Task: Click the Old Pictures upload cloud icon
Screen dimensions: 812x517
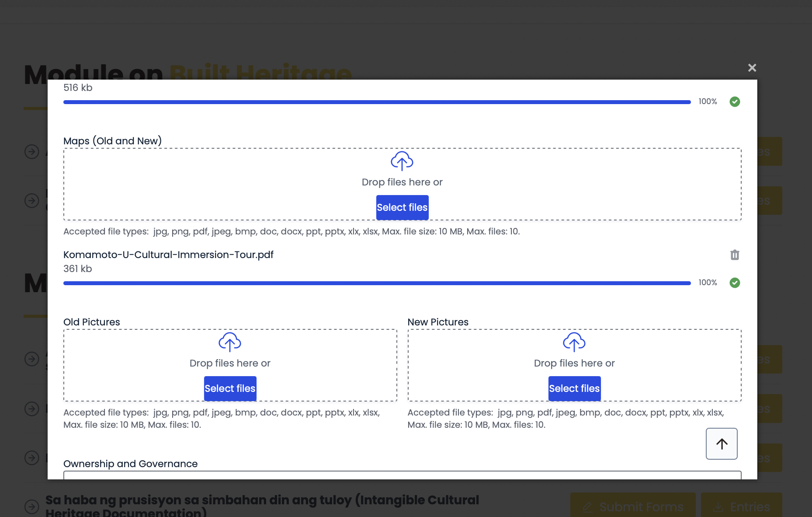Action: (230, 342)
